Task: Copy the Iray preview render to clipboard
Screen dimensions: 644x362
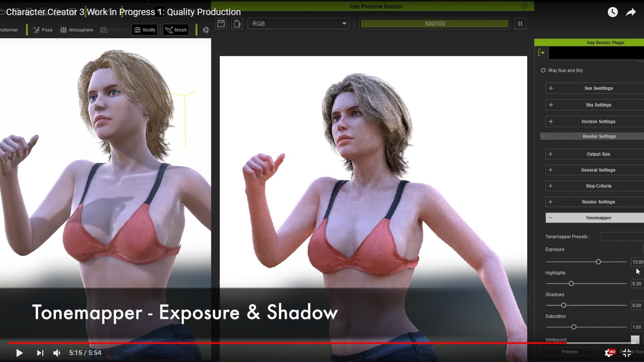Action: [x=237, y=23]
